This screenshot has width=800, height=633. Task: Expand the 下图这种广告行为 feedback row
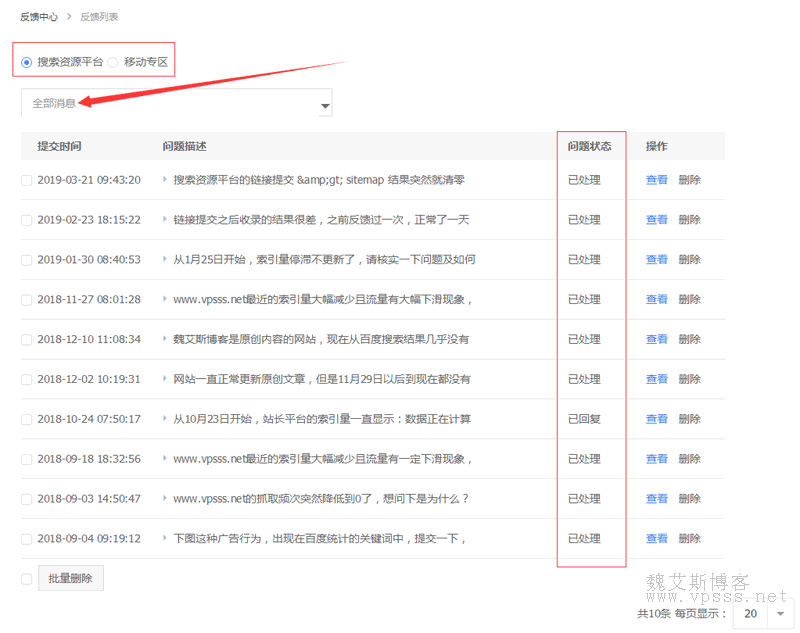coord(165,538)
